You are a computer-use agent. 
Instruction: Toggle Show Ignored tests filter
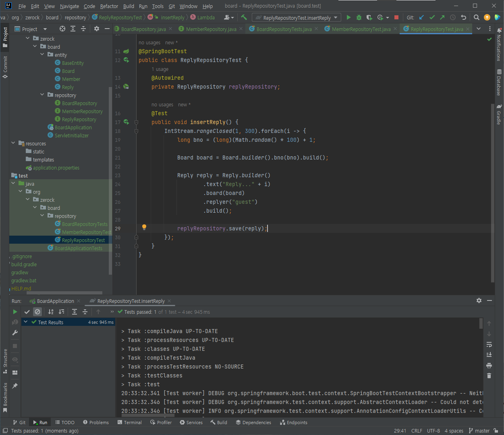37,312
